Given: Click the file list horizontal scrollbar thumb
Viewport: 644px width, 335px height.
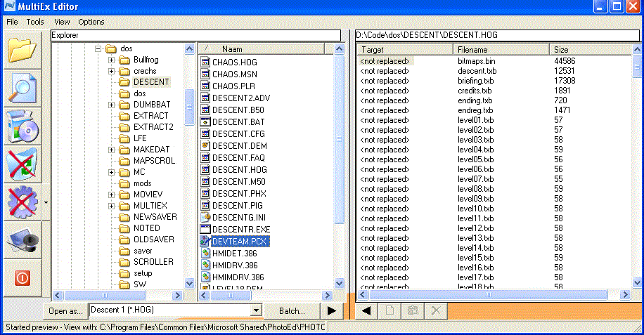Looking at the screenshot, I should (x=231, y=295).
